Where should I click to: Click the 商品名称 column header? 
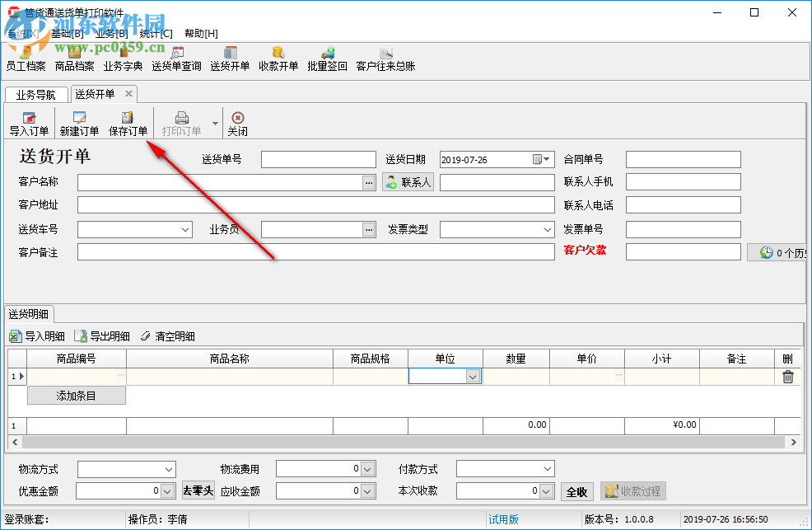230,359
